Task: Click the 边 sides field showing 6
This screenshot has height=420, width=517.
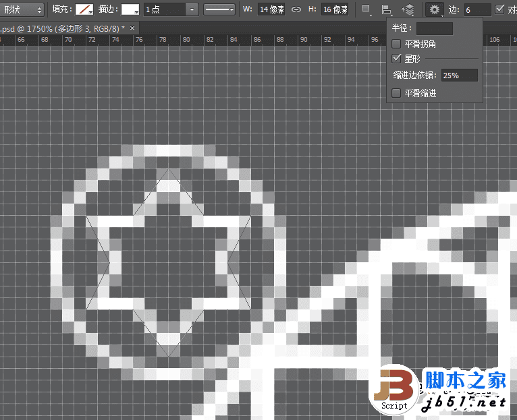Action: click(477, 10)
